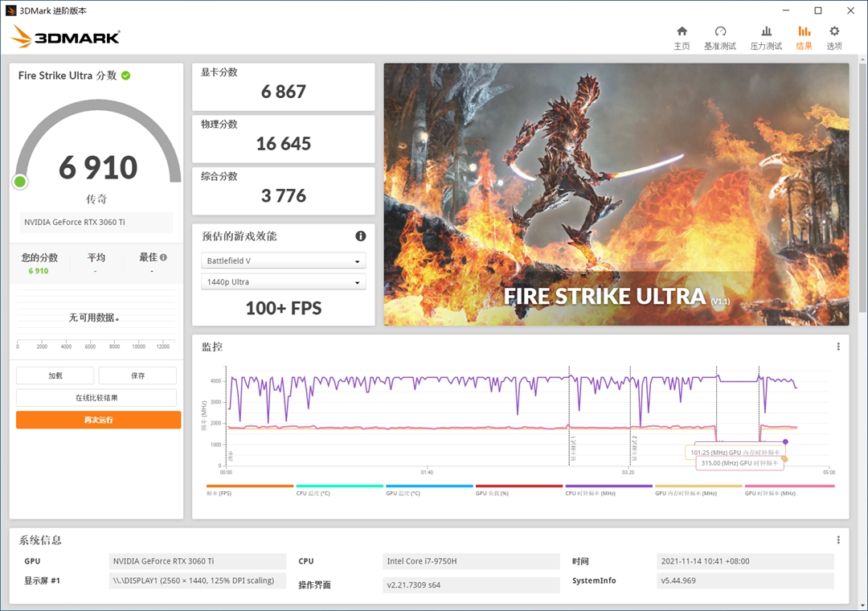Expand the Battlefield V game dropdown

(x=283, y=261)
